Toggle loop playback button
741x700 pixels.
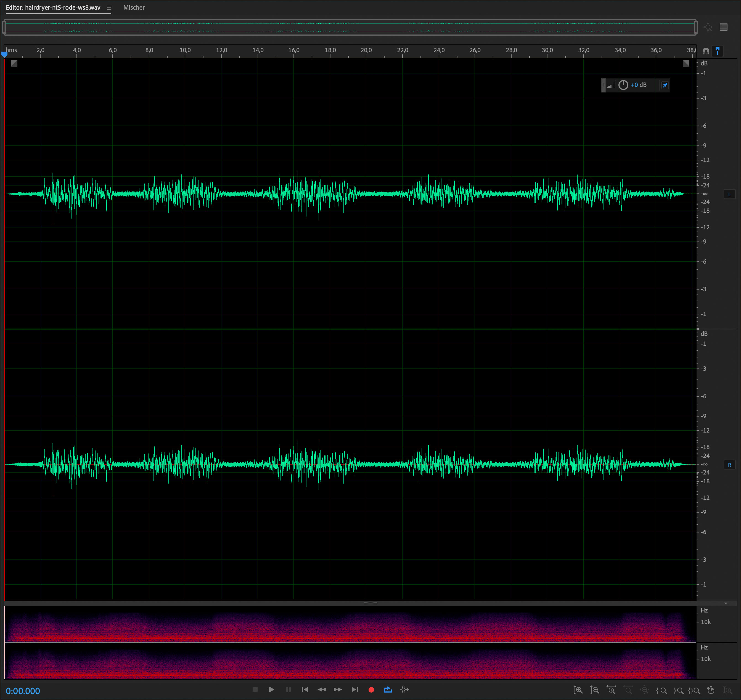pos(388,690)
